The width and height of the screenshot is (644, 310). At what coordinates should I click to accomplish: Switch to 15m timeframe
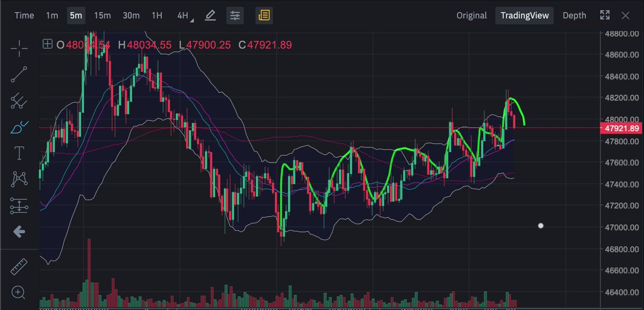(103, 16)
